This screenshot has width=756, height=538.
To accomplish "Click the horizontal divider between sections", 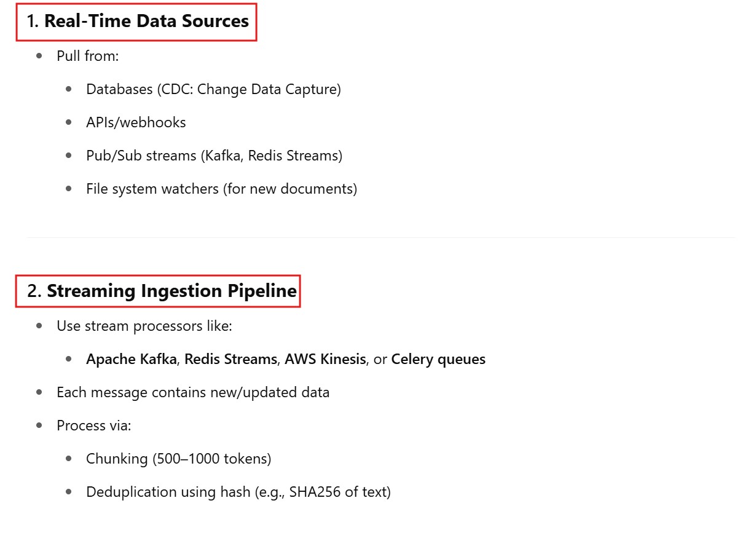I will (x=380, y=237).
